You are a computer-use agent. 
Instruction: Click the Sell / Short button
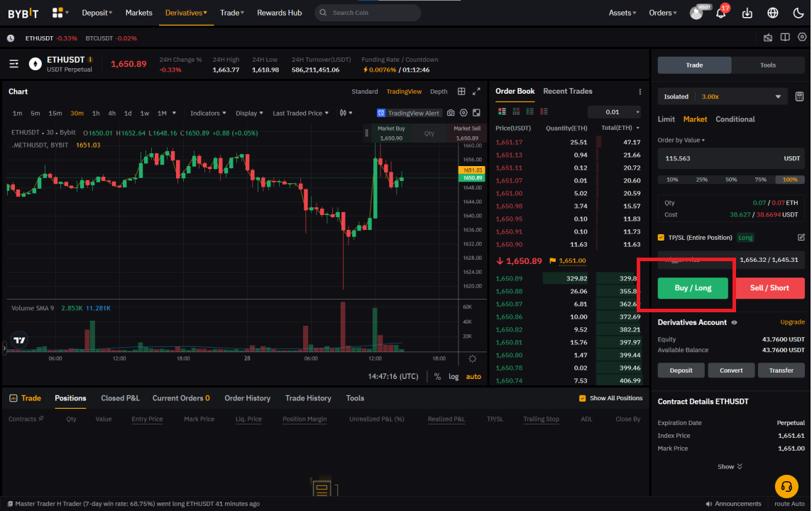[x=769, y=288]
